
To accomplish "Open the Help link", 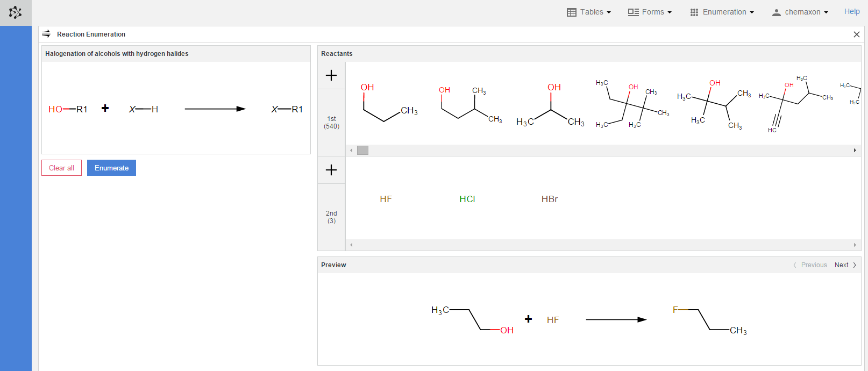I will pos(851,11).
